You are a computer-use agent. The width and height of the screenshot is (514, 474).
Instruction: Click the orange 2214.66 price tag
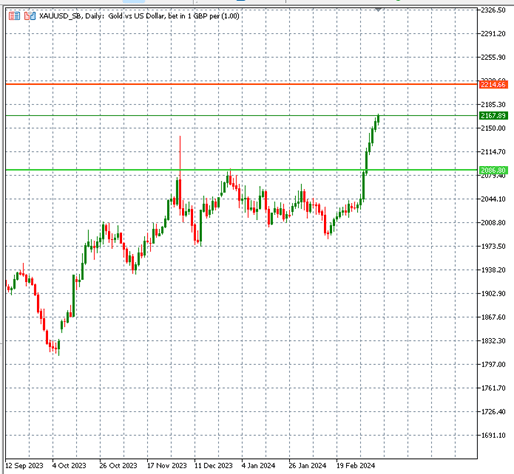tap(493, 85)
